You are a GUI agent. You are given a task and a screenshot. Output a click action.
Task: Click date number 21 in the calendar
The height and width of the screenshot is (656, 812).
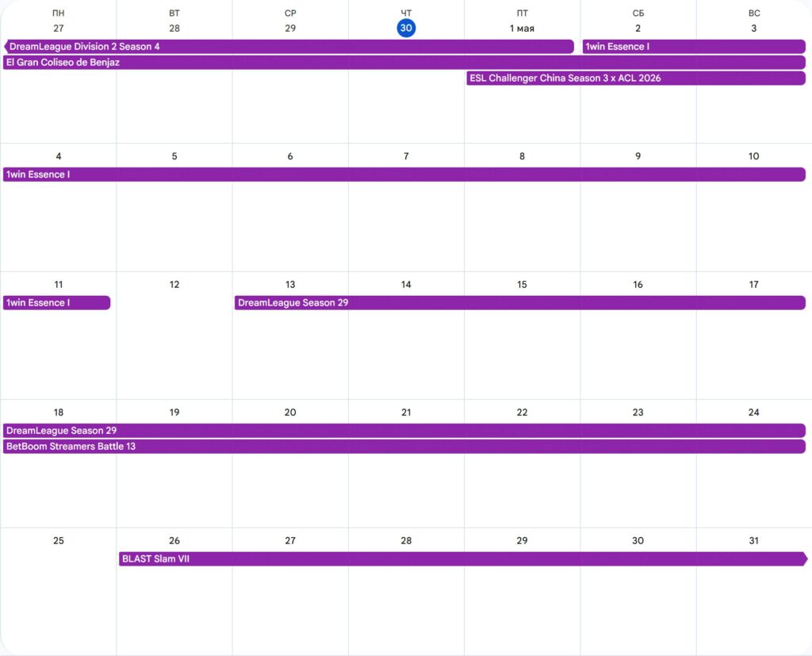click(406, 412)
